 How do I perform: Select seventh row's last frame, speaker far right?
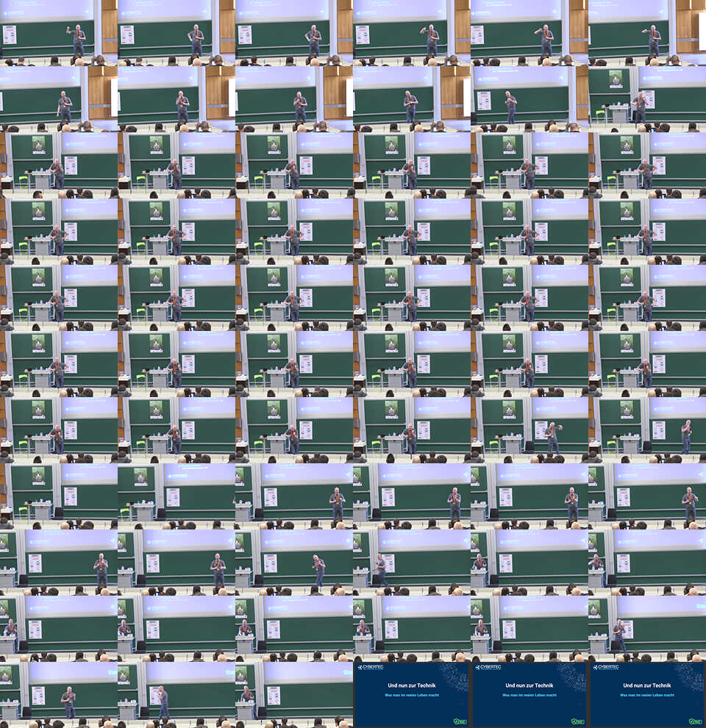tap(647, 430)
